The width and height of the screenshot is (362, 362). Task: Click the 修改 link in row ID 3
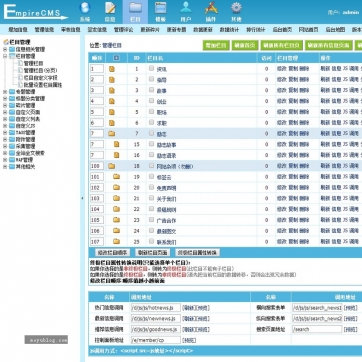tap(282, 90)
